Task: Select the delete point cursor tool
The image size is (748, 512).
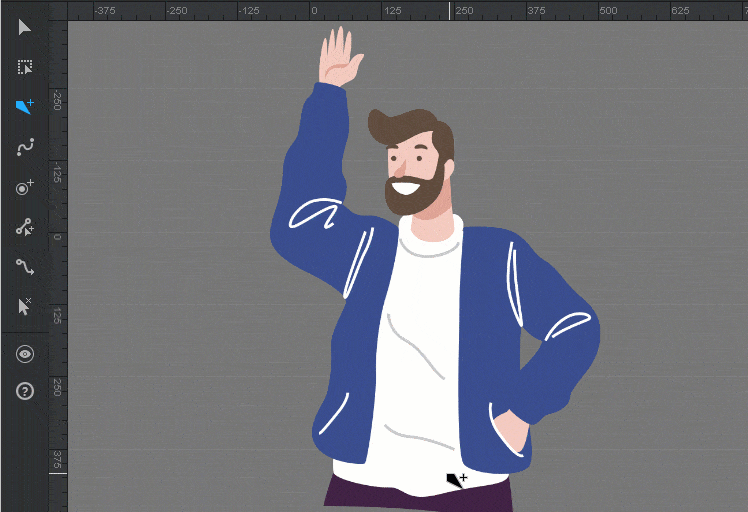Action: point(25,307)
